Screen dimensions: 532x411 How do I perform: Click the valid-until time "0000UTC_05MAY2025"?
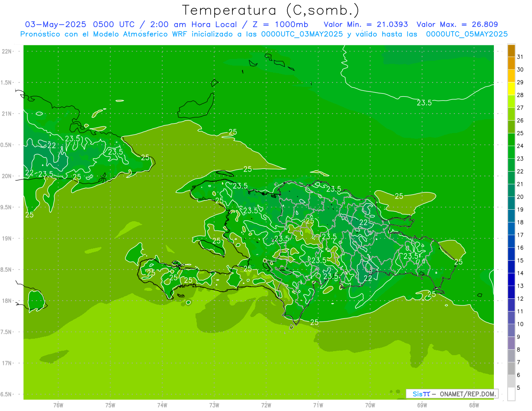[x=466, y=34]
